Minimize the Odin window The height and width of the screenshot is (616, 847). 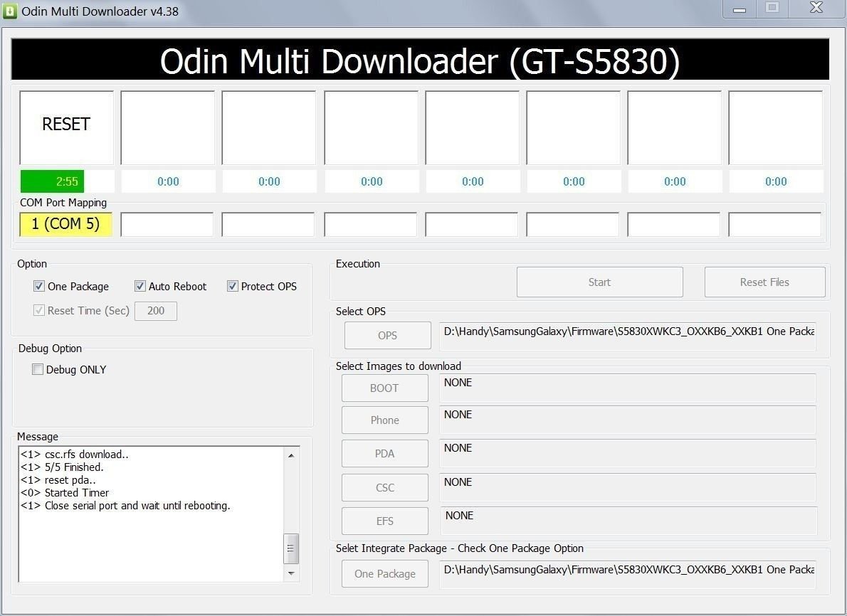pos(739,9)
